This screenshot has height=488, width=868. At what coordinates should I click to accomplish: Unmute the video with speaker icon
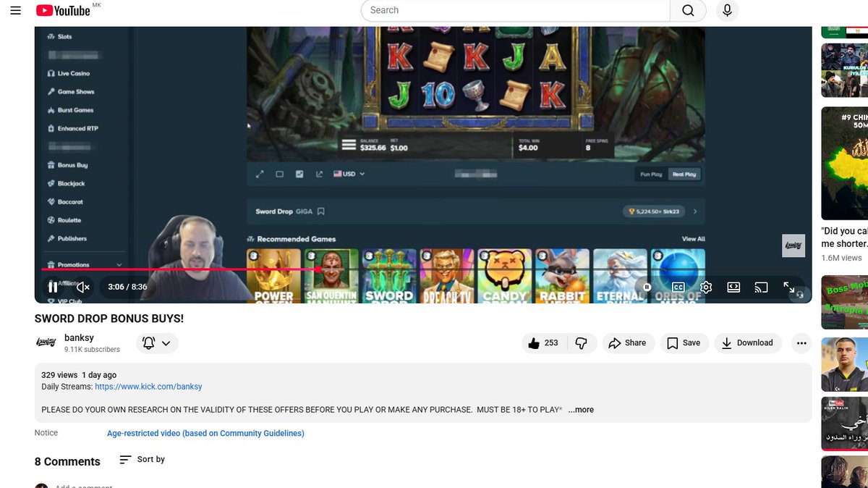[x=83, y=287]
